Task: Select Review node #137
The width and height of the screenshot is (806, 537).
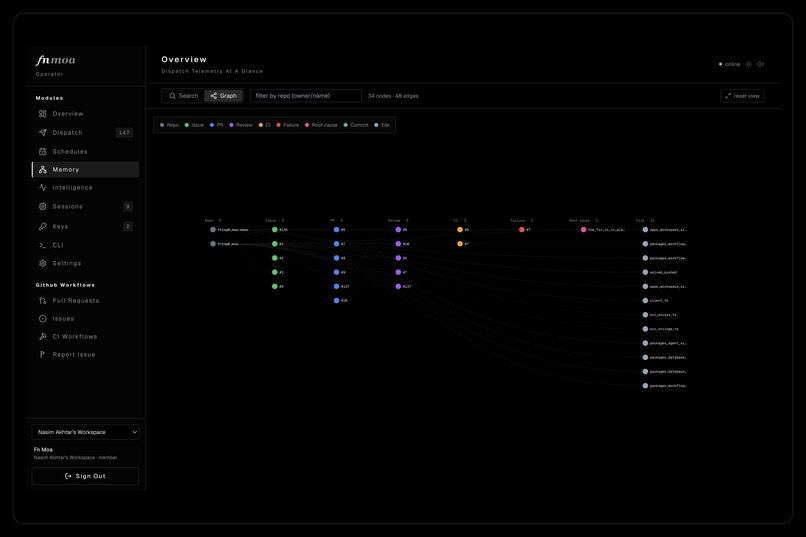Action: (398, 287)
